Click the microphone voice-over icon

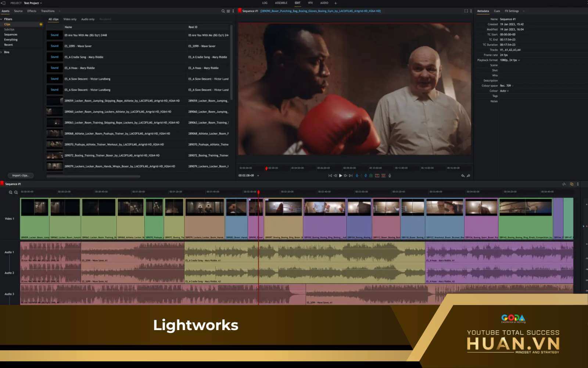coord(390,176)
